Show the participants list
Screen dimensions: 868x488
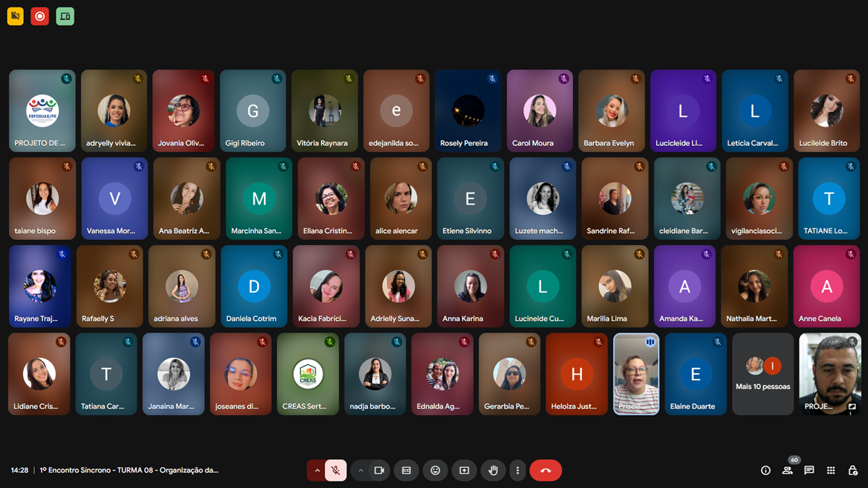[787, 470]
